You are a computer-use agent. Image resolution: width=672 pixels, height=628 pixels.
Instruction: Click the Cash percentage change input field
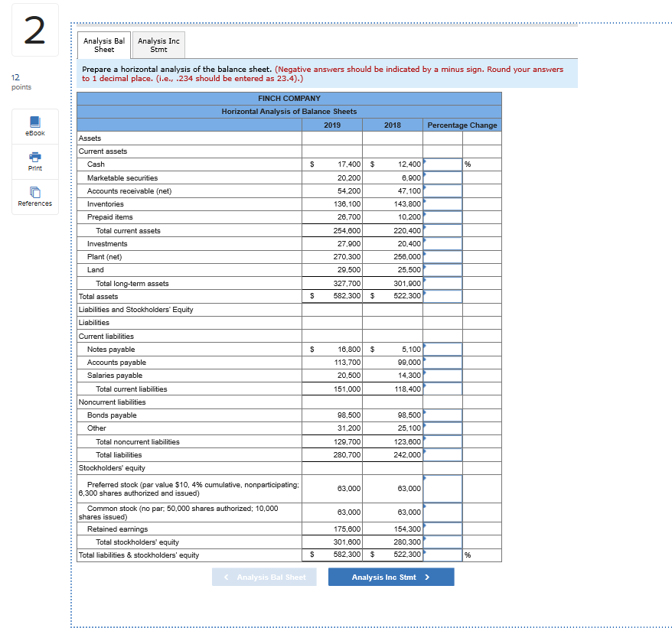coord(442,164)
